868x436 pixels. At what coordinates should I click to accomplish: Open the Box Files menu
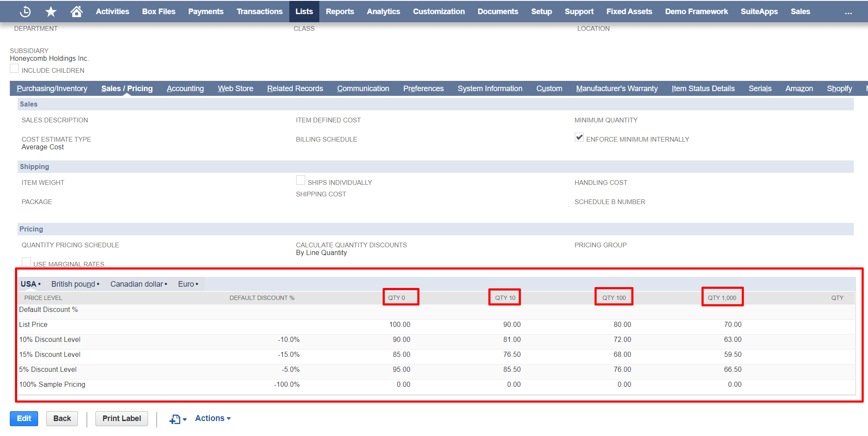(159, 12)
